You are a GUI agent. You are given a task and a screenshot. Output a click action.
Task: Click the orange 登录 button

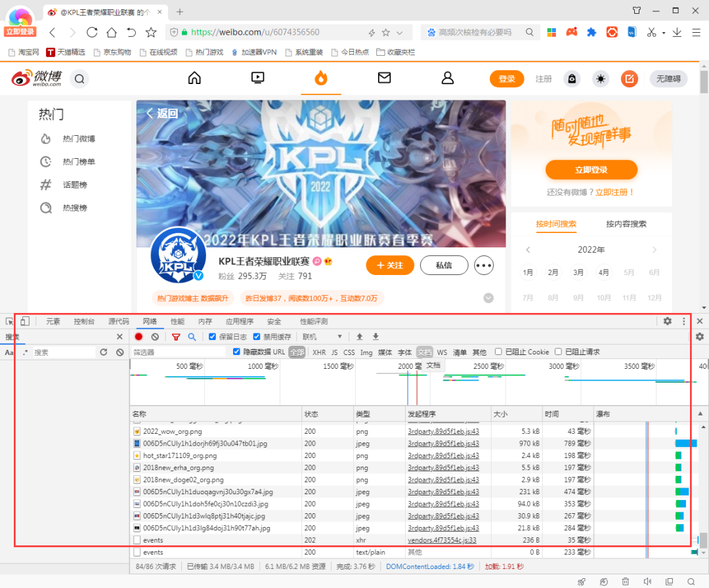pyautogui.click(x=506, y=79)
